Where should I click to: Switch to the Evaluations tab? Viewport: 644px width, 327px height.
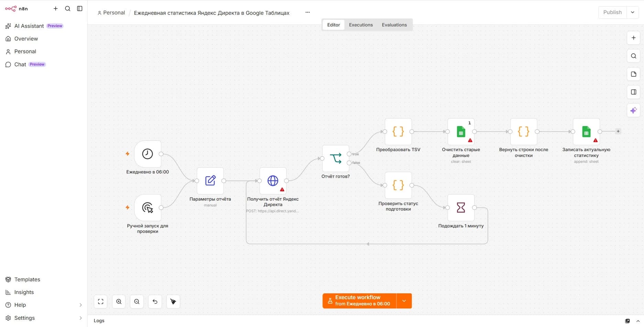pos(394,25)
